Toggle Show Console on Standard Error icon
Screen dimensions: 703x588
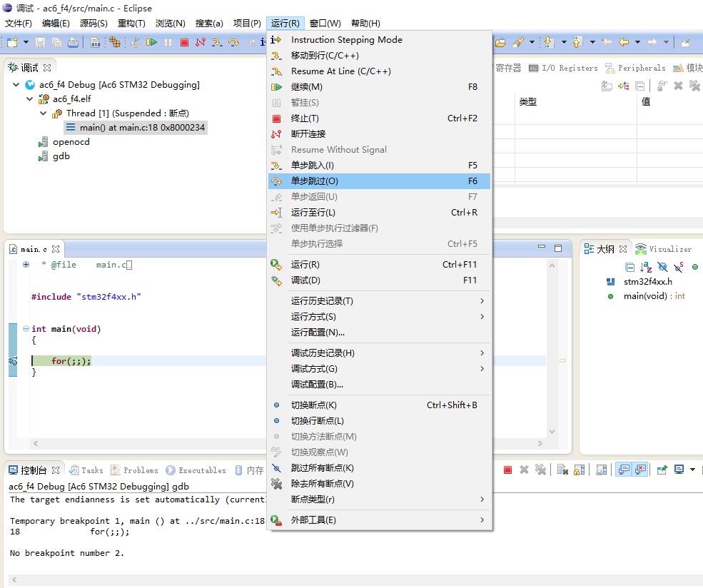(640, 470)
